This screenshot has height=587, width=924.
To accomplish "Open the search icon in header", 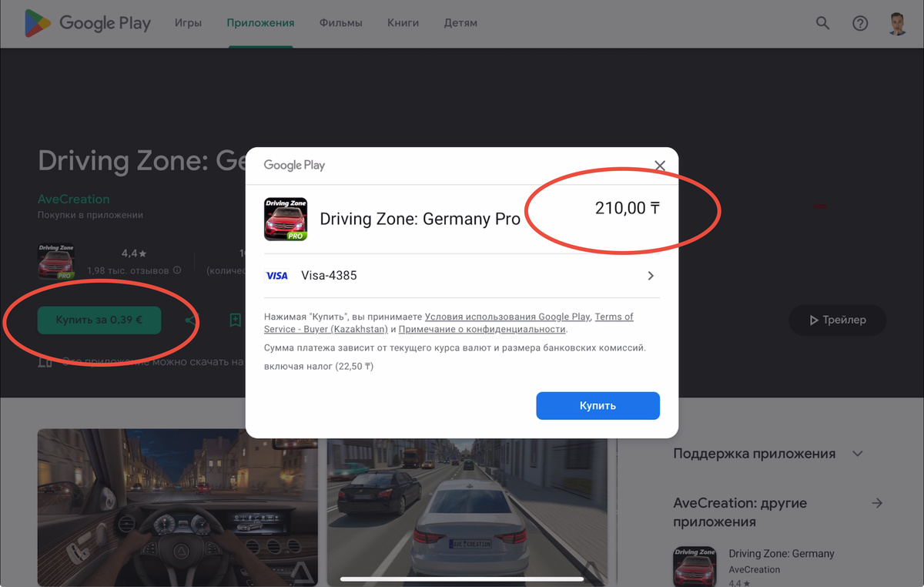I will pyautogui.click(x=822, y=23).
